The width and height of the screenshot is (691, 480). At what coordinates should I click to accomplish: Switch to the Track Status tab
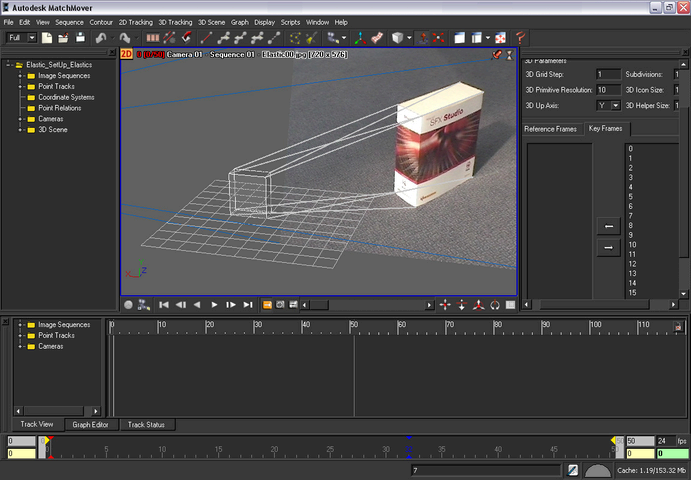pyautogui.click(x=146, y=424)
